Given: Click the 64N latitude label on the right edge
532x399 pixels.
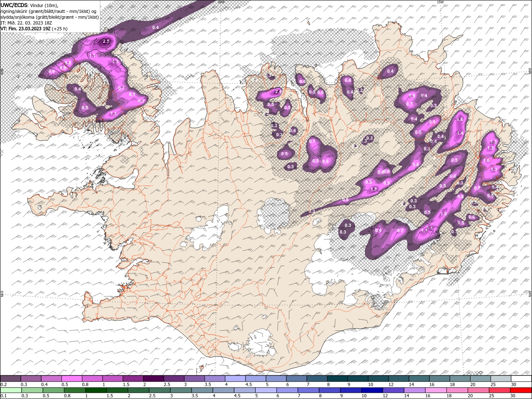Looking at the screenshot, I should (530, 293).
